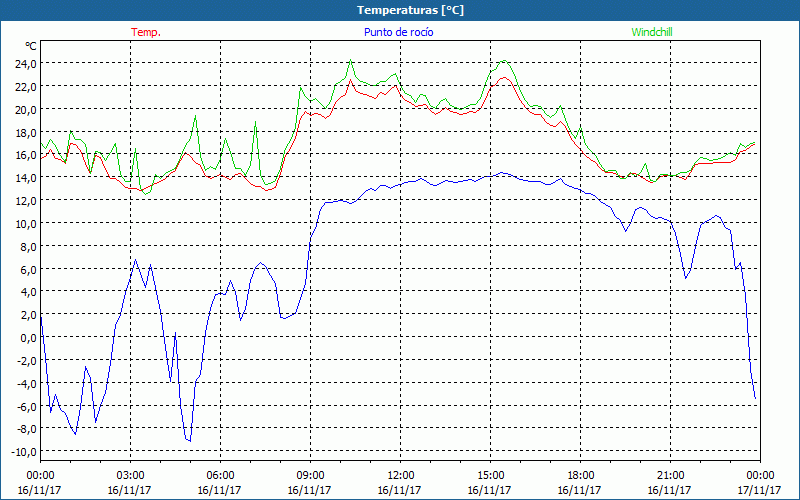Click the '24,0' y-axis value
This screenshot has height=500, width=800.
click(x=26, y=64)
